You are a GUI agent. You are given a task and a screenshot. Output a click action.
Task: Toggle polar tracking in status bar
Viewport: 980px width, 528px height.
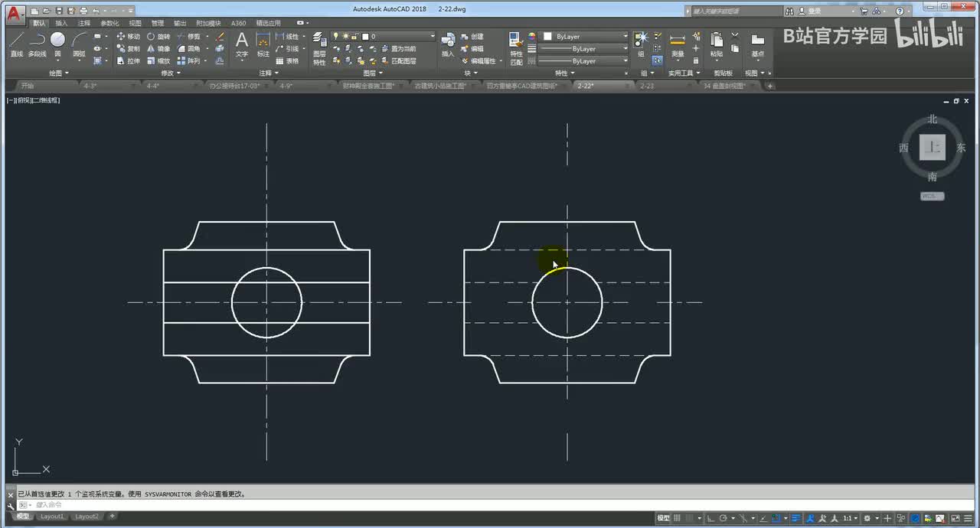tap(723, 518)
